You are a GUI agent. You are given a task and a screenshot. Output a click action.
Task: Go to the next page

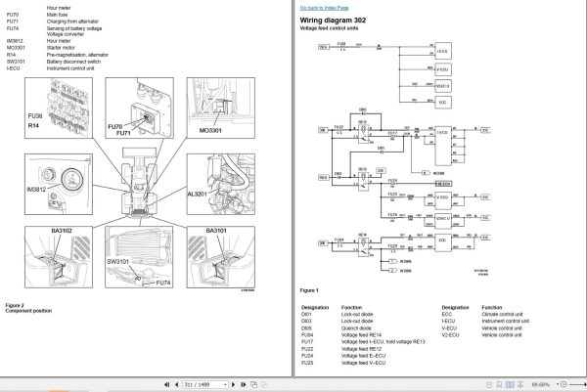[x=234, y=384]
